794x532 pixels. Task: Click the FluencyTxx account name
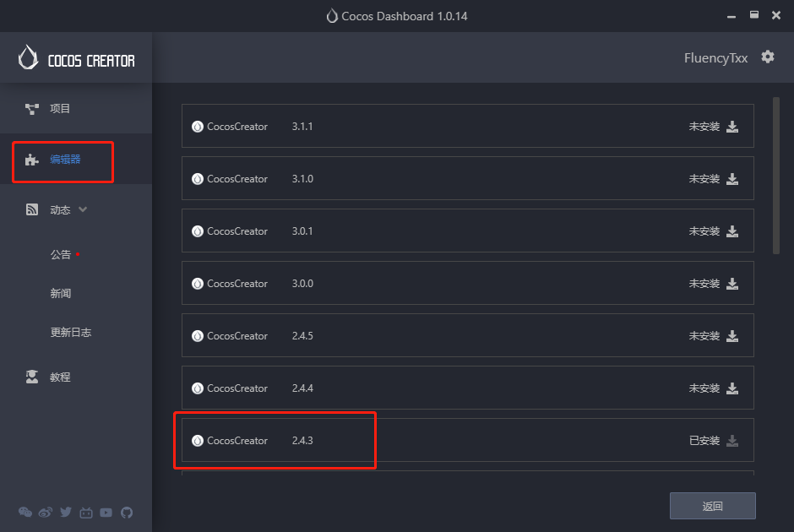tap(715, 58)
